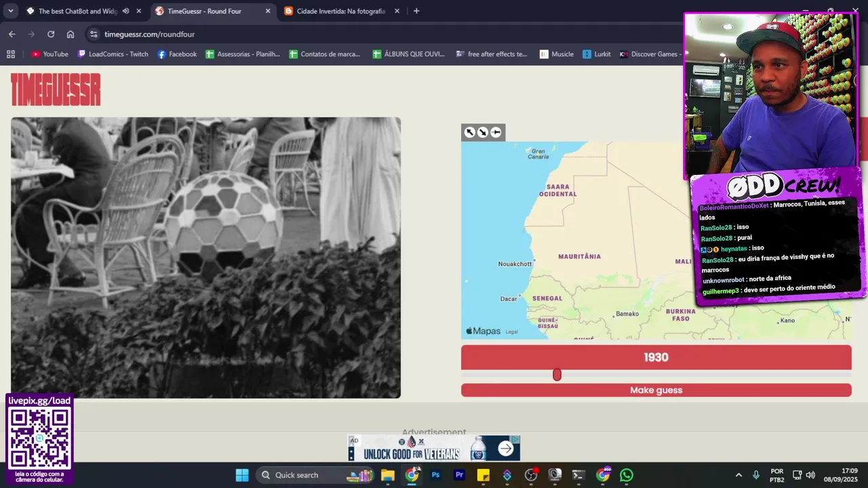Click the map shrink arrow icon
Screen dimensions: 868x488
point(482,132)
